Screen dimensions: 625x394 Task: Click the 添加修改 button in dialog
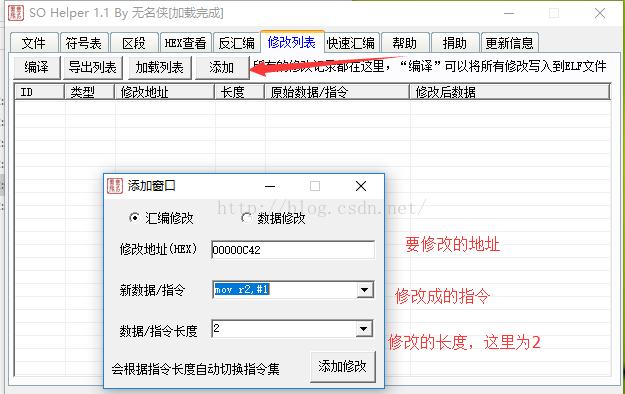(342, 366)
